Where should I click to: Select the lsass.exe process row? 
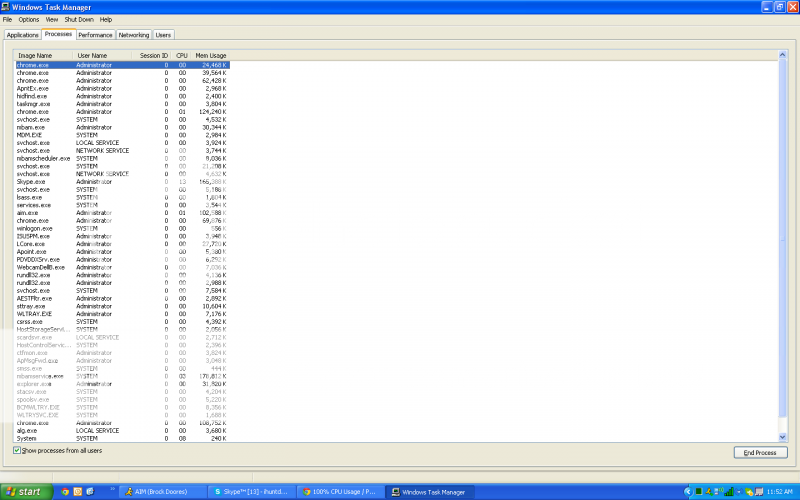(x=122, y=197)
